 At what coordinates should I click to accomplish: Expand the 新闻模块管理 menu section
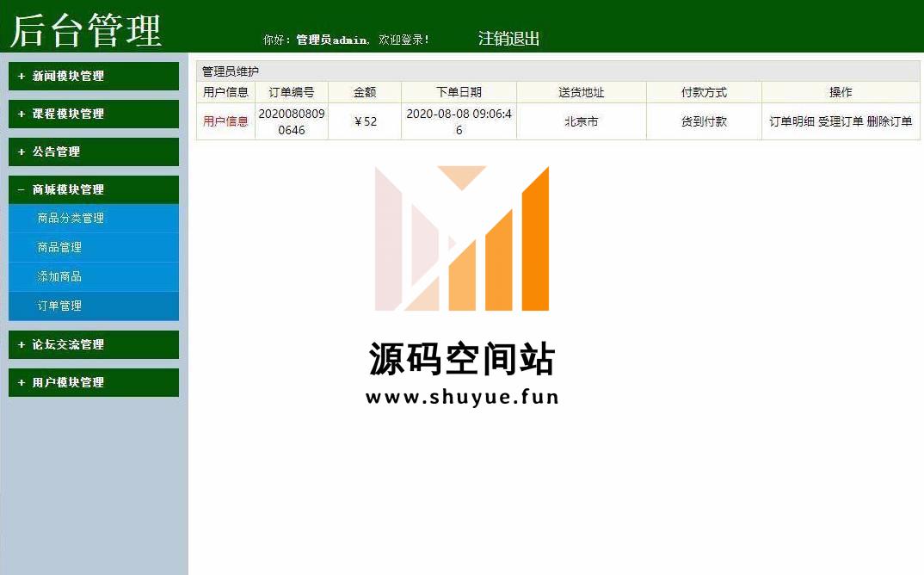click(x=94, y=76)
